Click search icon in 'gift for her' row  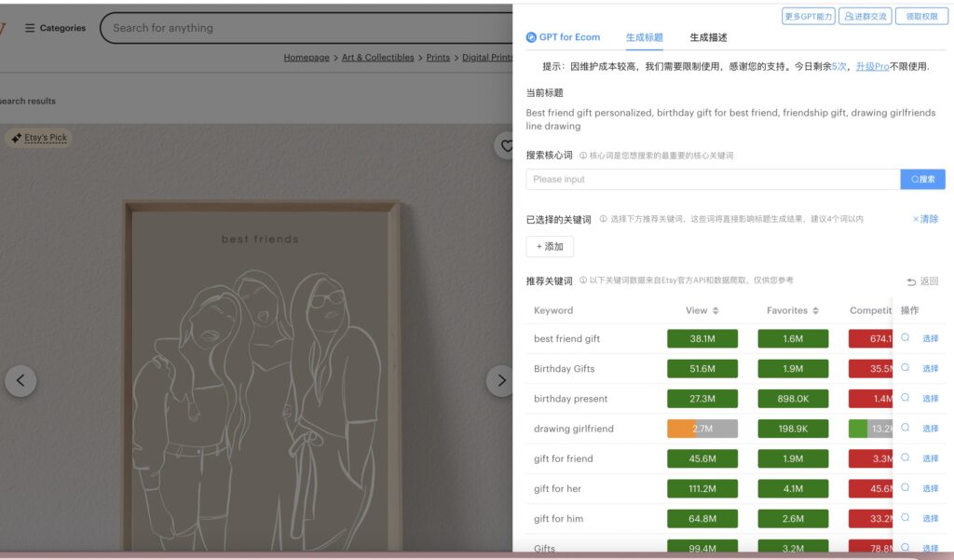(905, 488)
